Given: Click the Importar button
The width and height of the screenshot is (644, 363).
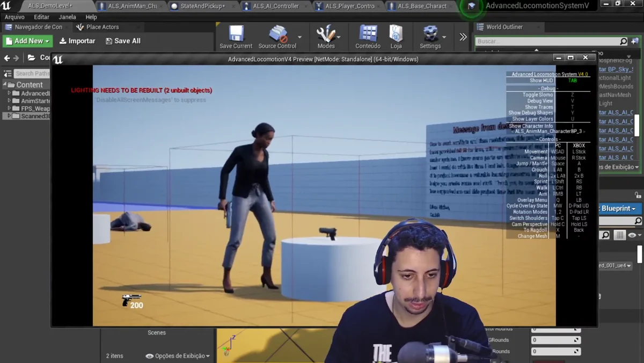Looking at the screenshot, I should [77, 41].
